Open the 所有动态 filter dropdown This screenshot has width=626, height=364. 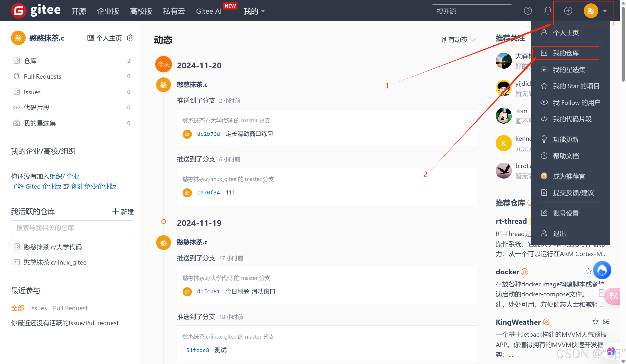pos(458,39)
